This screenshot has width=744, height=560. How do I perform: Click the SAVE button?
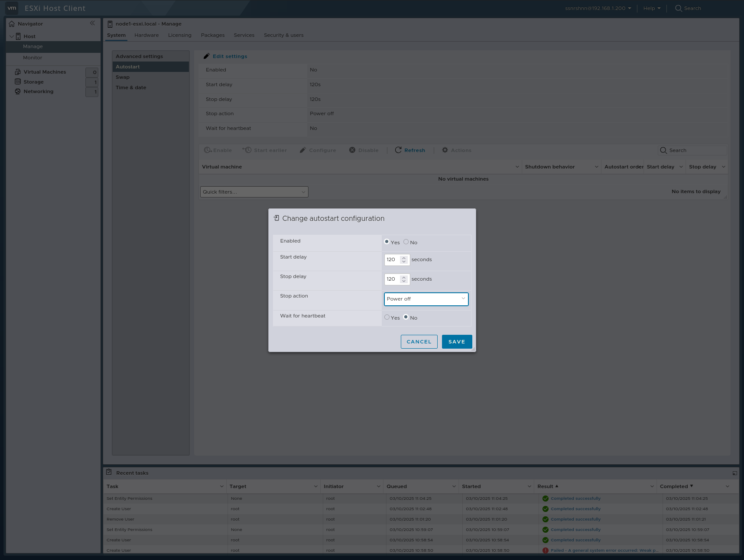(456, 341)
